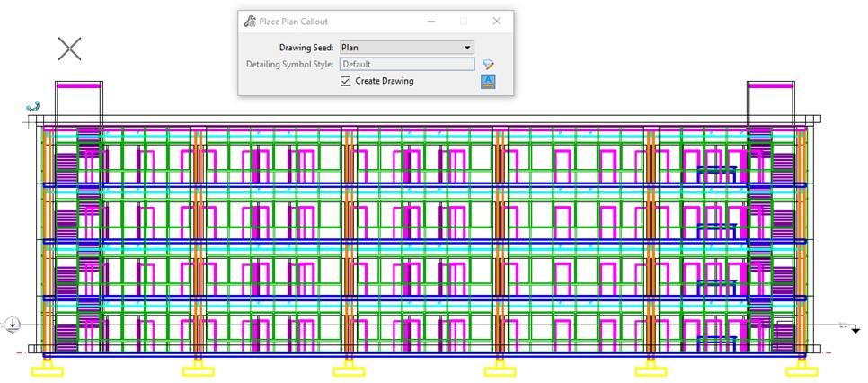Select the rightmost yellow footing

tap(802, 370)
